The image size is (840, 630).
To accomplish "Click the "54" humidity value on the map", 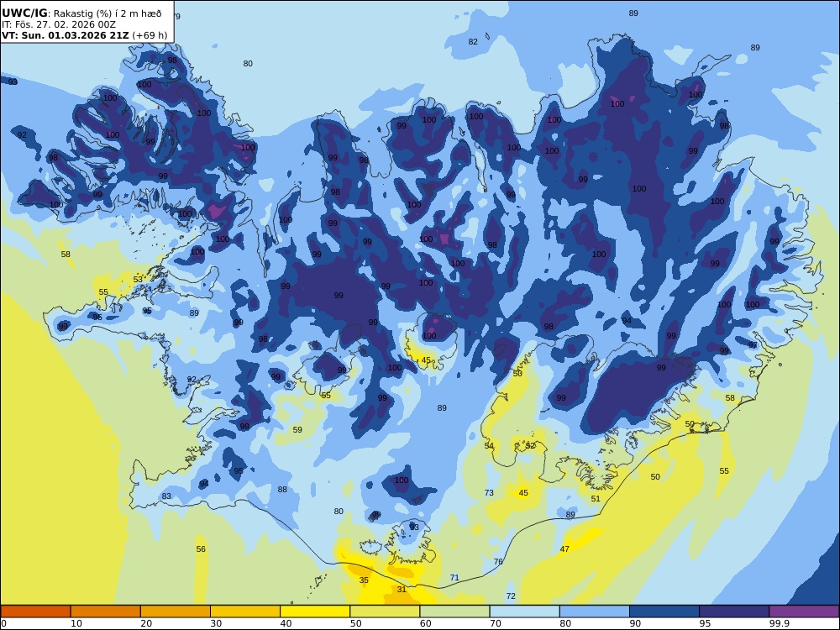I will pyautogui.click(x=489, y=446).
